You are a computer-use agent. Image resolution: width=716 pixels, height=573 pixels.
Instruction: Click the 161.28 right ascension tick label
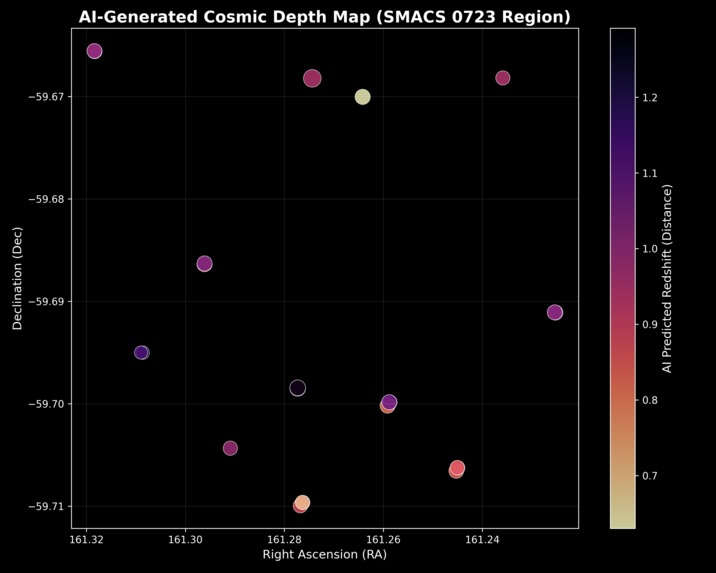[284, 540]
